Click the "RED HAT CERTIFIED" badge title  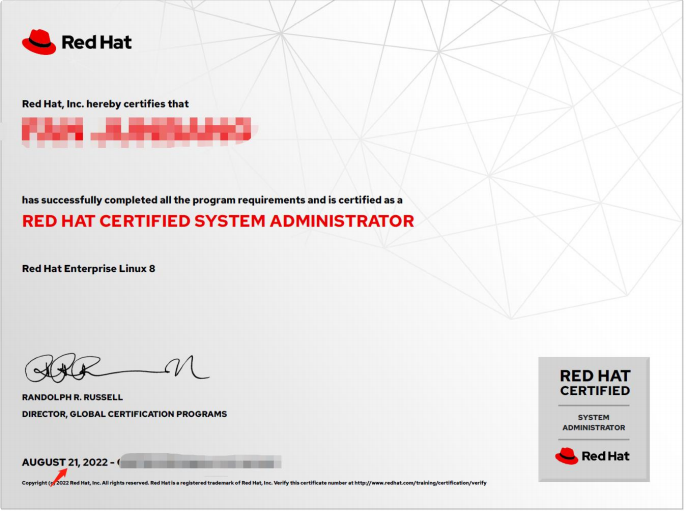[595, 383]
